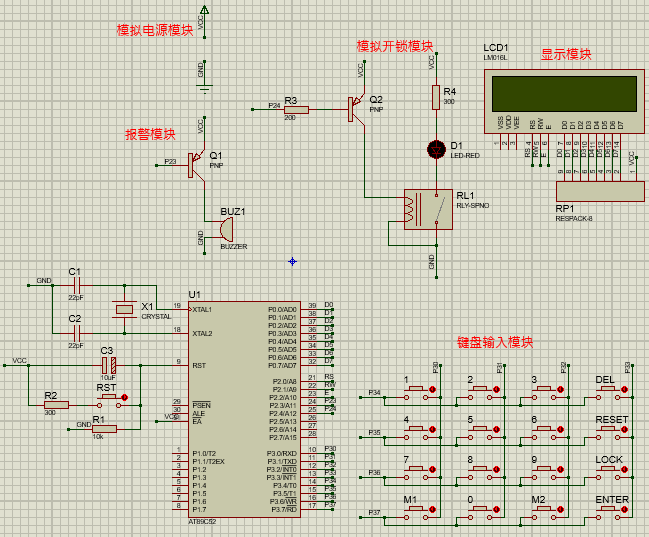Toggle the red latch dot on M2 key
Screen dimensions: 649x537
coord(560,509)
